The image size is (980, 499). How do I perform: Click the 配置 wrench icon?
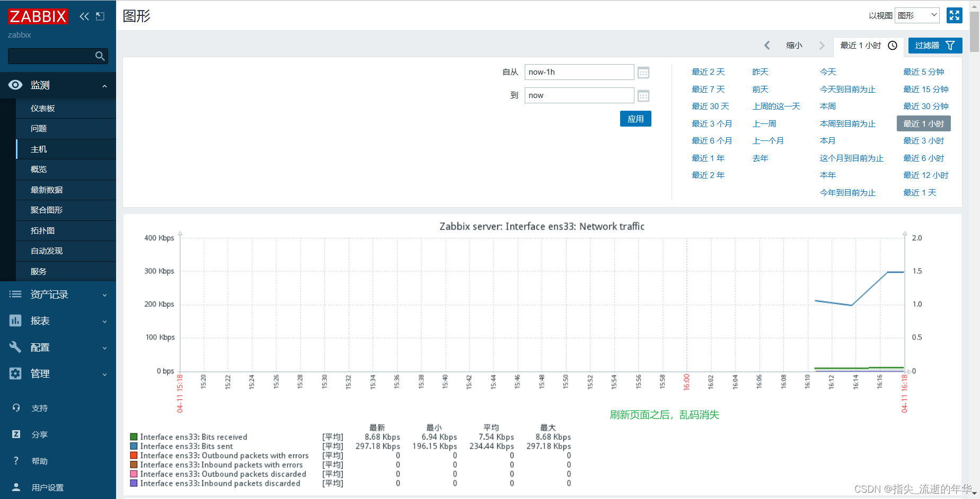pos(15,347)
